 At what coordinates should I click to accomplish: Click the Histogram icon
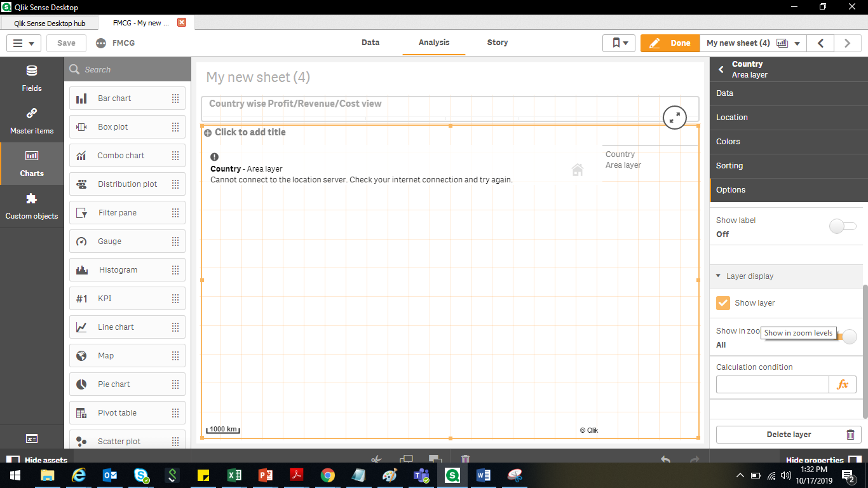[x=81, y=270]
